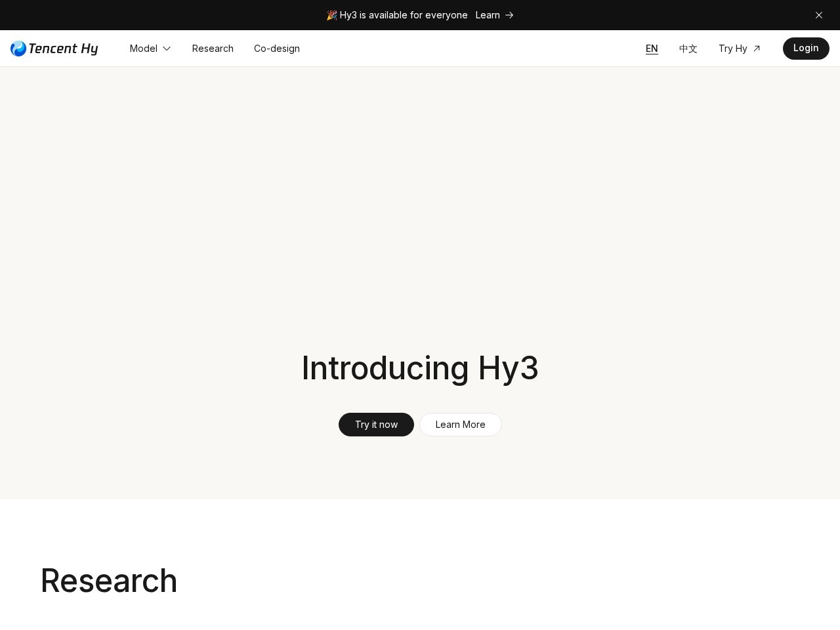
Task: Go to Research in navigation bar
Action: tap(213, 49)
